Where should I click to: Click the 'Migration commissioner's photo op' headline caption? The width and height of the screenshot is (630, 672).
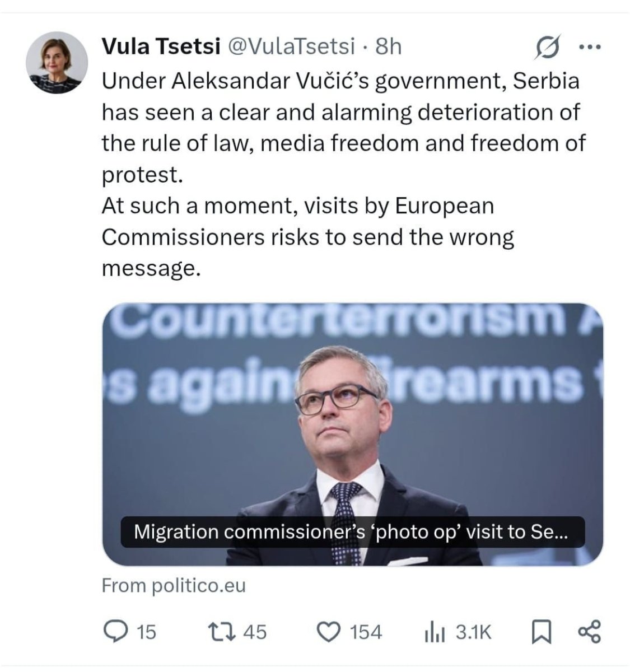click(352, 531)
